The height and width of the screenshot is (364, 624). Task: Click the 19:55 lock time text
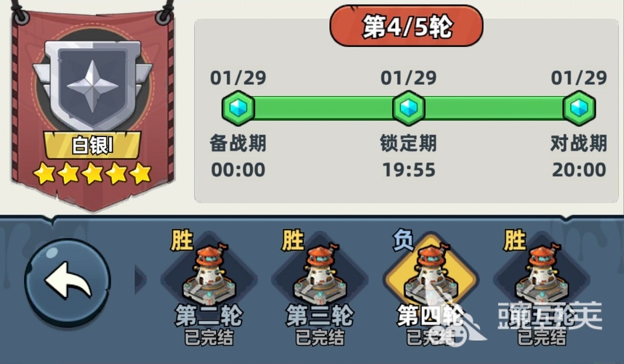409,170
